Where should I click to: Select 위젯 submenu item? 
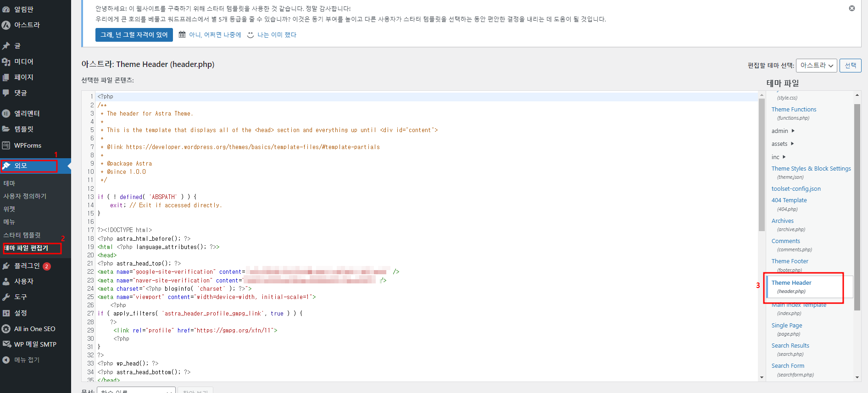point(9,209)
